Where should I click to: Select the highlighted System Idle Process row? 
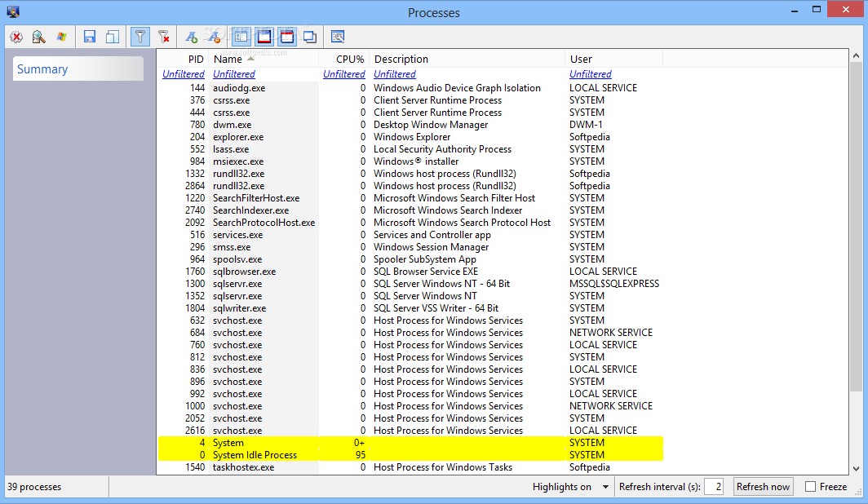click(x=410, y=455)
